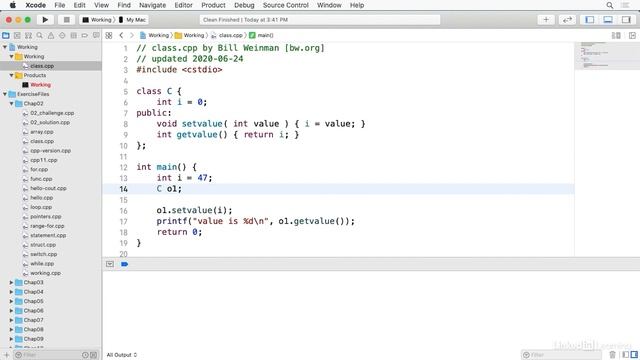Open the File menu
The image size is (640, 360).
[x=60, y=5]
